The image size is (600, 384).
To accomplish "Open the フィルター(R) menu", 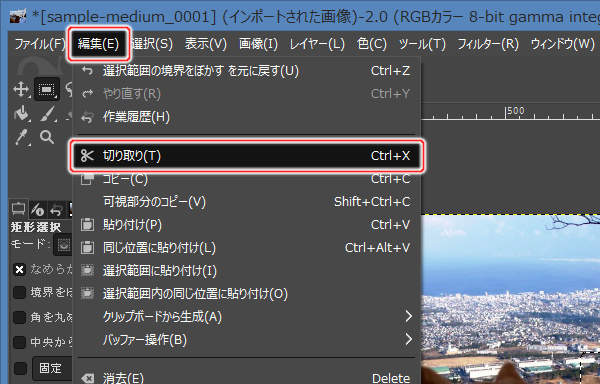I will (488, 44).
